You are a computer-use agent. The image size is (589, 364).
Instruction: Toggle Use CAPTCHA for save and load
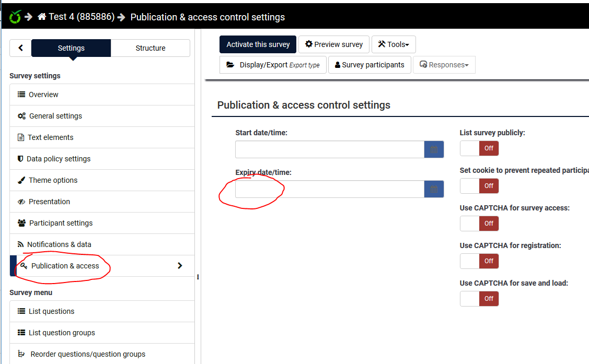[x=479, y=299]
